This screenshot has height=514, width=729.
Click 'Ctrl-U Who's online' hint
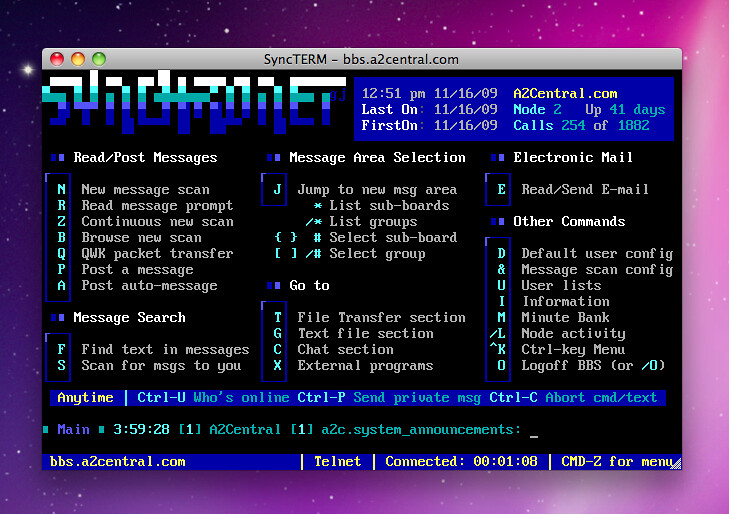[x=213, y=398]
